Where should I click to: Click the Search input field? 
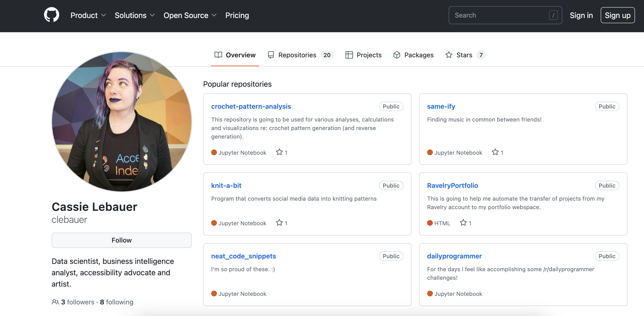tap(497, 15)
